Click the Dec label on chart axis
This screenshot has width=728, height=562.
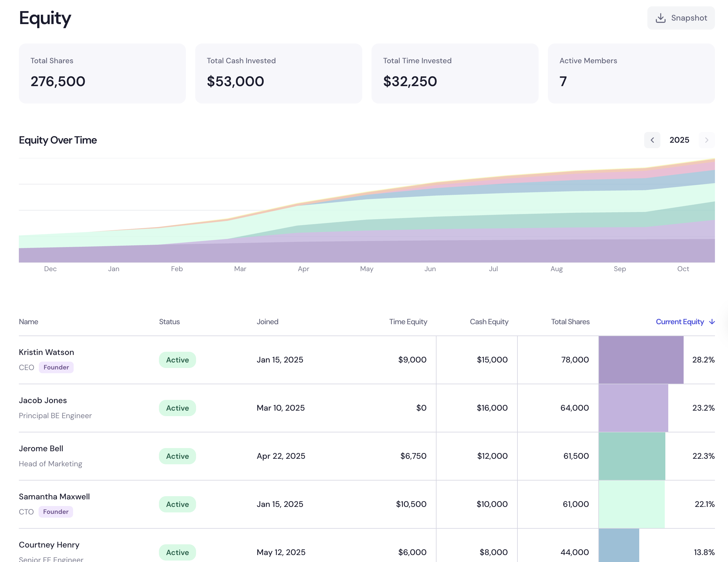[50, 269]
